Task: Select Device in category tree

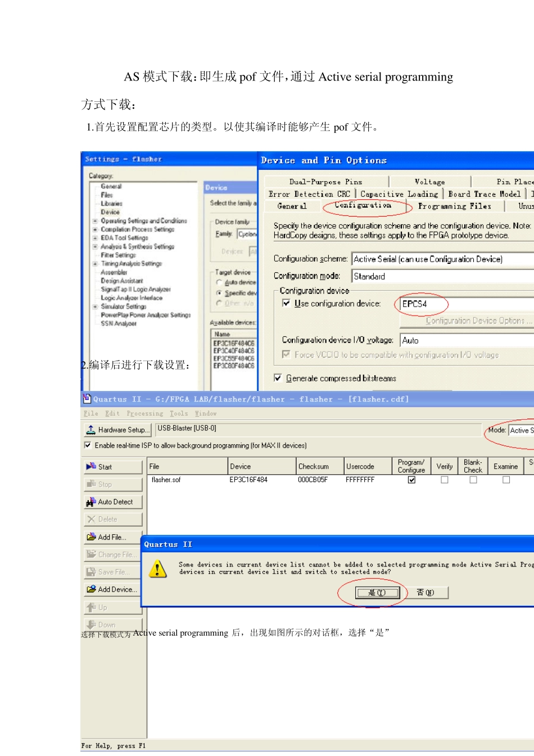Action: click(x=110, y=212)
